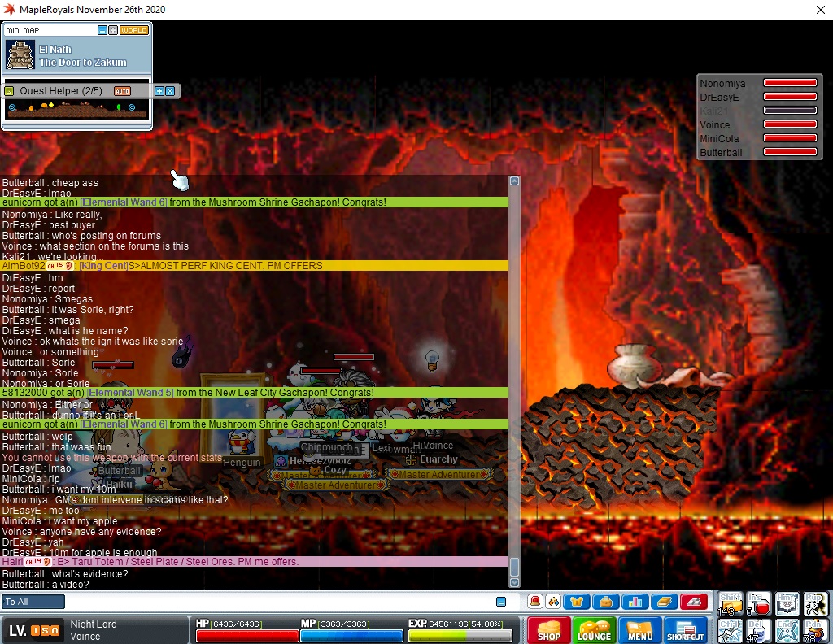Viewport: 833px width, 644px height.
Task: Open the Cash Shop siren icon
Action: (x=534, y=602)
